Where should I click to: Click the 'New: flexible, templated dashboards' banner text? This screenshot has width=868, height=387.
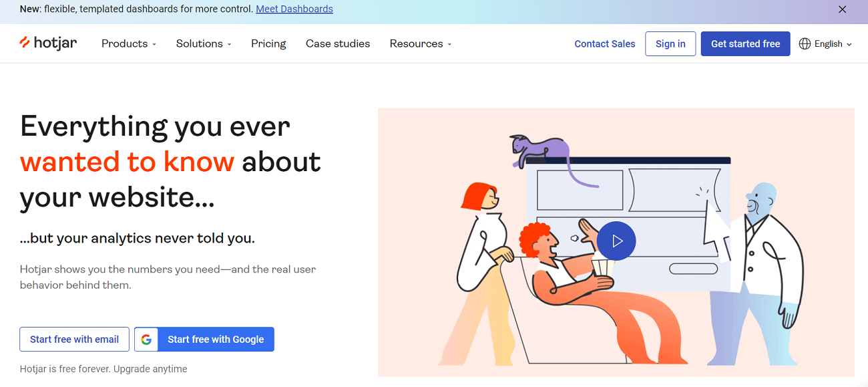tap(137, 9)
